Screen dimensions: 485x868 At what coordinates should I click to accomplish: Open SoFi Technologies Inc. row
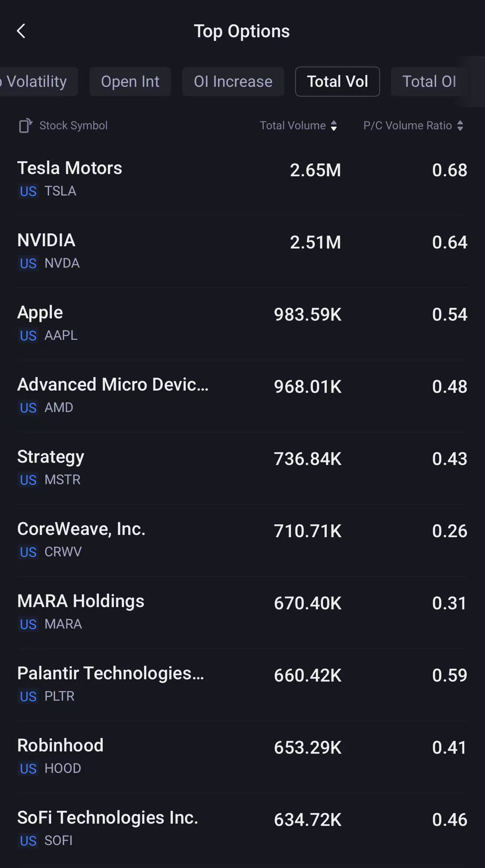(x=242, y=828)
